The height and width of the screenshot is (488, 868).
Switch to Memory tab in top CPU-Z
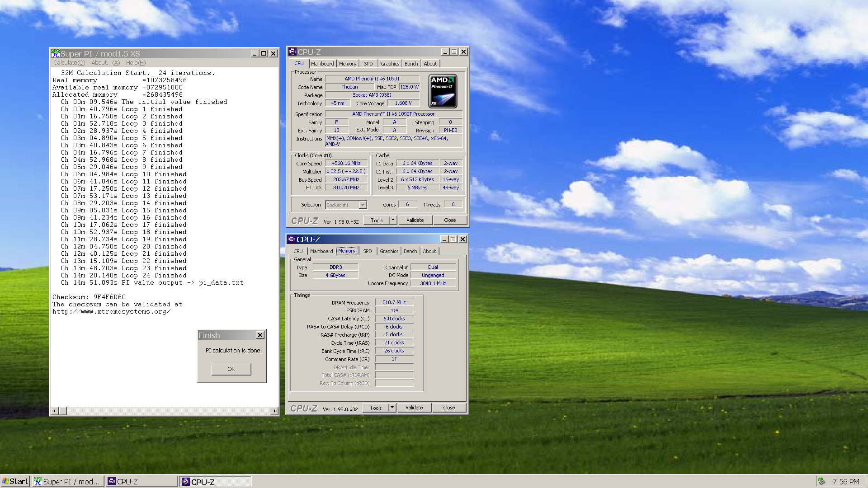coord(348,64)
